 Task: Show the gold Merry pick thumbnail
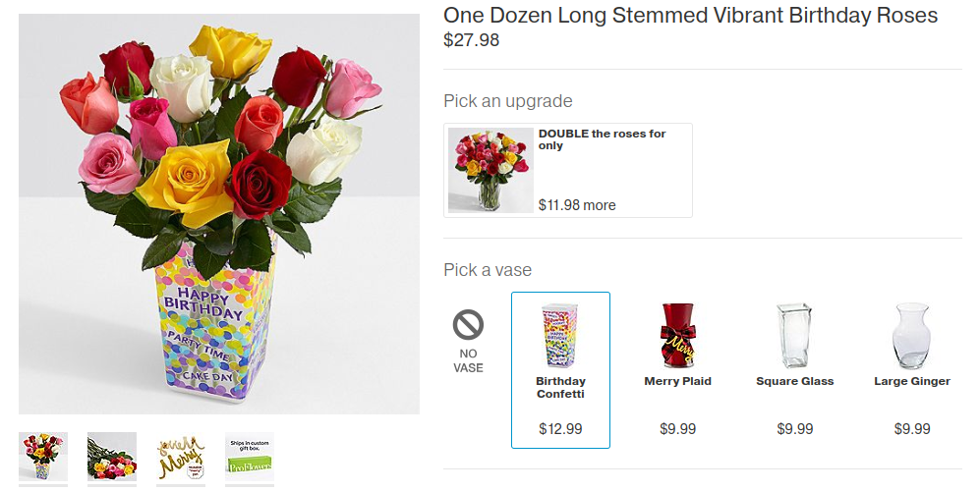(181, 457)
